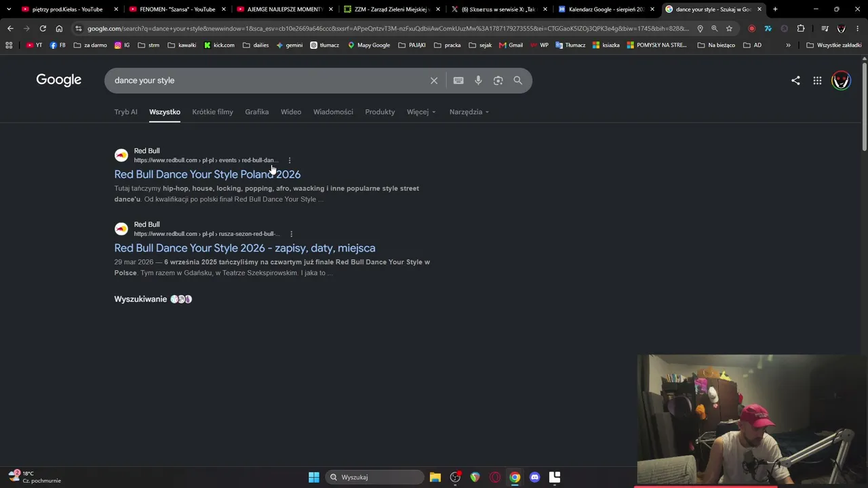Screen dimensions: 868x488
Task: Expand the Narzędzia dropdown
Action: click(x=469, y=112)
